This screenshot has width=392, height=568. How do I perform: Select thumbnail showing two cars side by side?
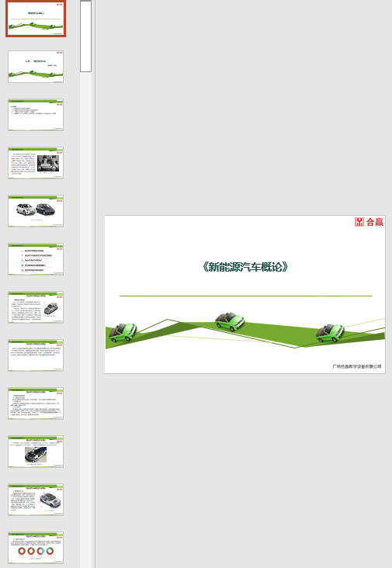36,211
